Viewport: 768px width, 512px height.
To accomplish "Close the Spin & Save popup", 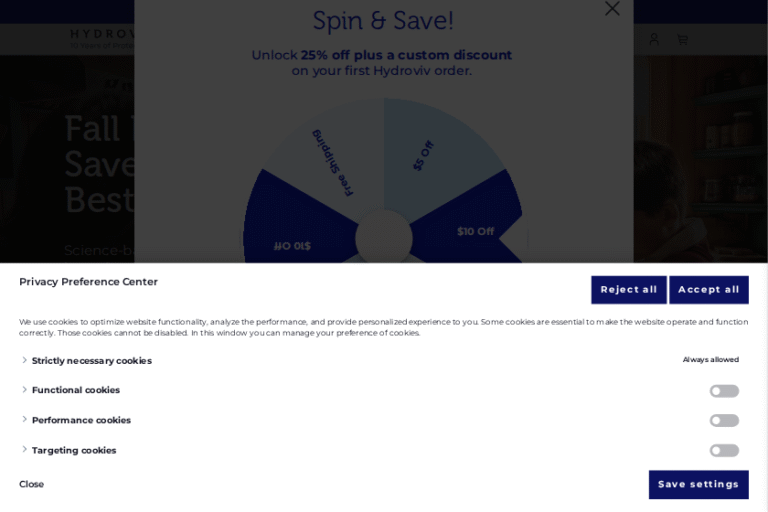I will [612, 9].
